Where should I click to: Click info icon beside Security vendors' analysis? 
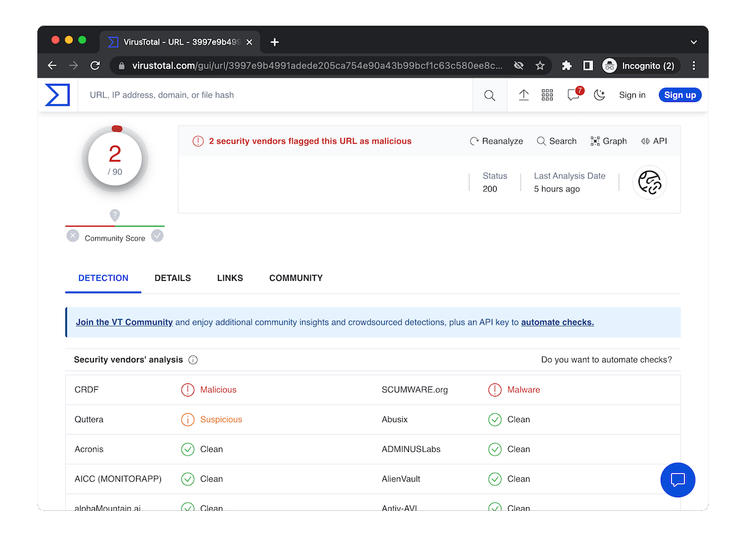click(x=193, y=360)
